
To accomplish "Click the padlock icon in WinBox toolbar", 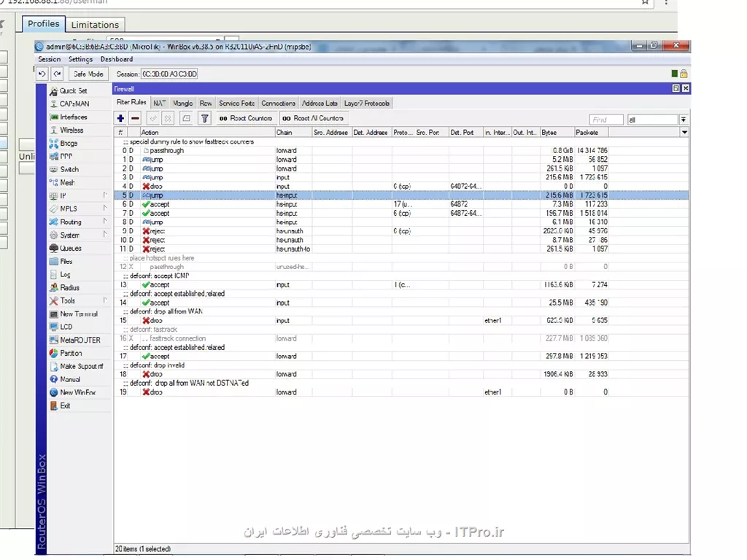I will pos(684,74).
